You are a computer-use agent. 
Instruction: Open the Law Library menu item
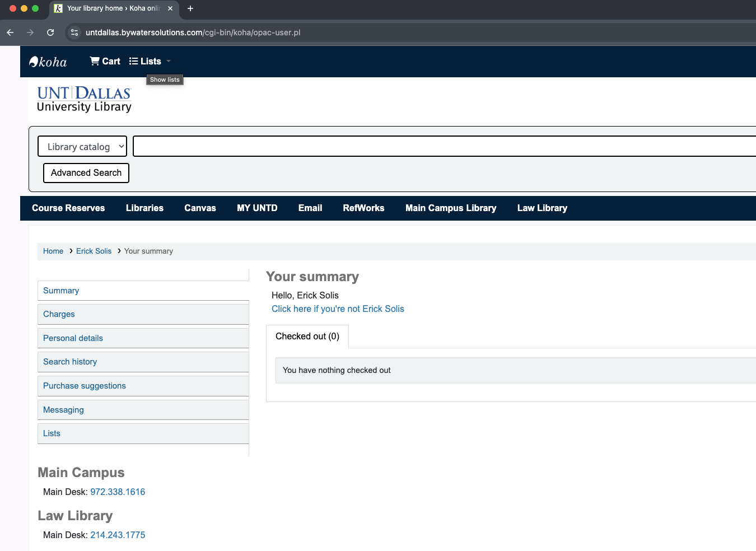(542, 208)
